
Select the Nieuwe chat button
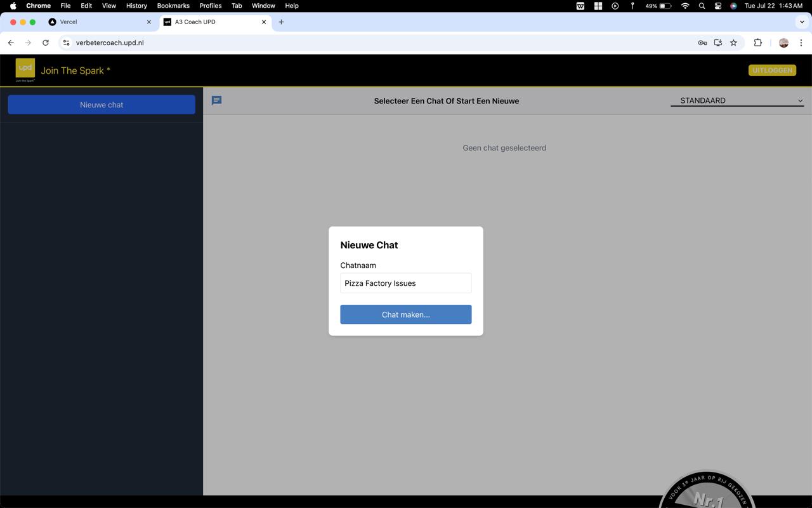pyautogui.click(x=101, y=104)
